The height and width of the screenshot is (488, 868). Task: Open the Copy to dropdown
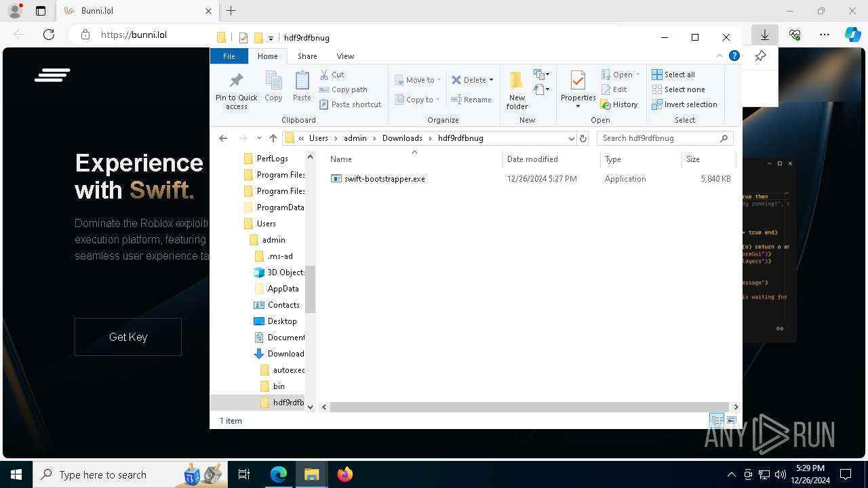418,100
